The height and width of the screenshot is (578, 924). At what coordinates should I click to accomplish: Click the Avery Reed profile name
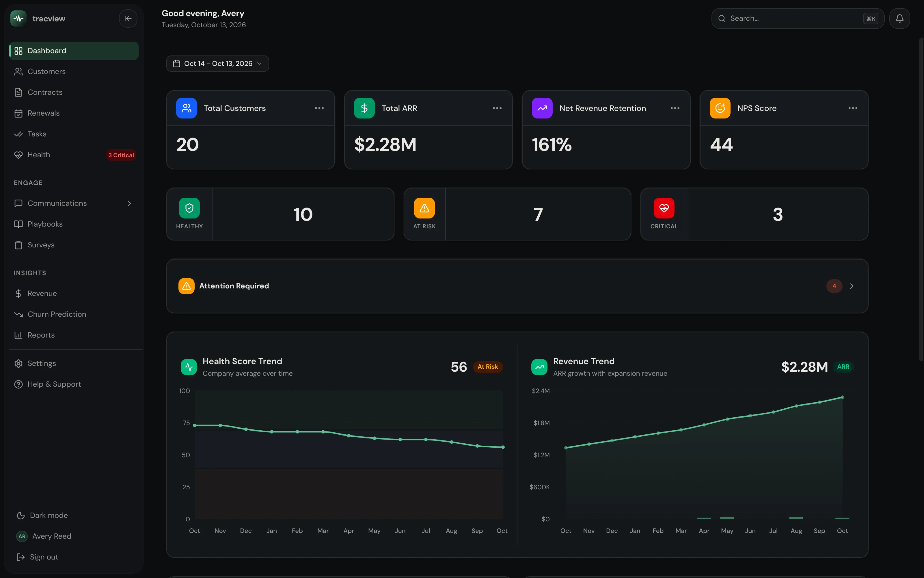pyautogui.click(x=52, y=536)
